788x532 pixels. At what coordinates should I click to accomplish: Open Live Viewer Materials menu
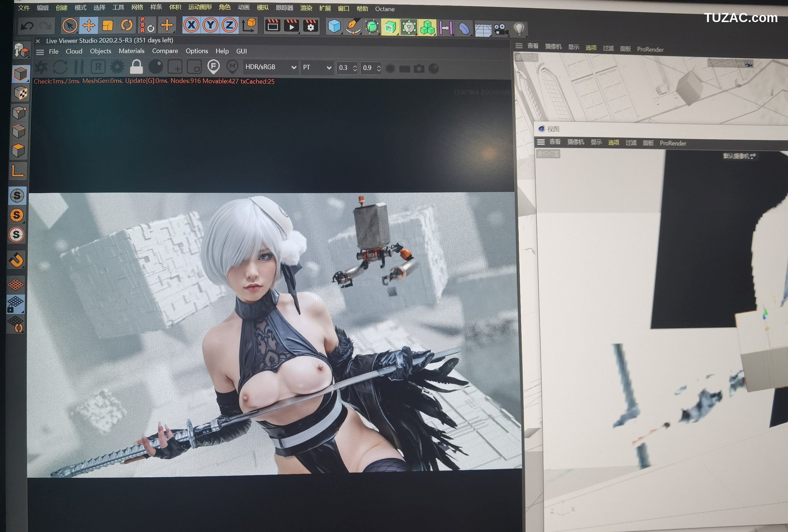(x=131, y=51)
